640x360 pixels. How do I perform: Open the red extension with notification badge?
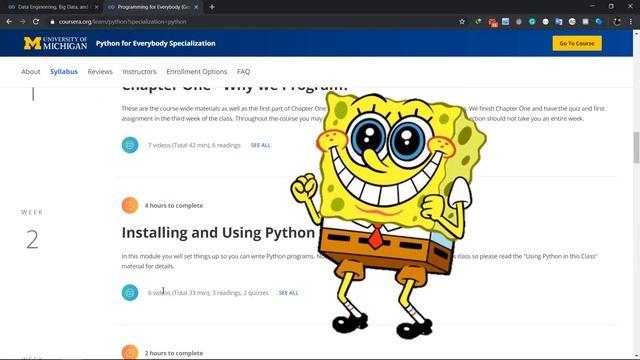[x=493, y=22]
